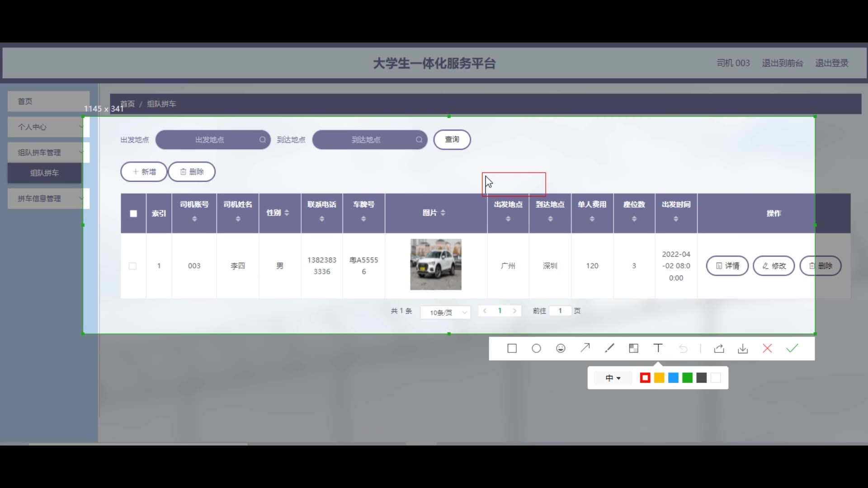868x488 pixels.
Task: Open the emoji sticker tool
Action: 561,348
